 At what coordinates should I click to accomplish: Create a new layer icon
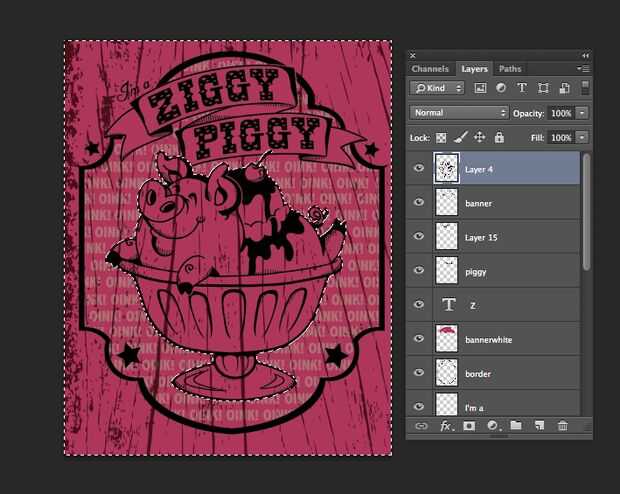click(539, 426)
